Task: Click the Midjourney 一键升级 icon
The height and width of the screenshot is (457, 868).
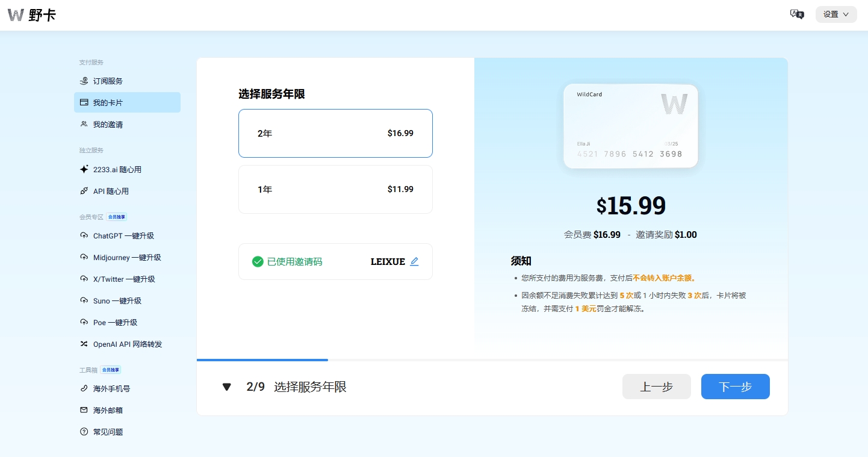Action: (84, 257)
